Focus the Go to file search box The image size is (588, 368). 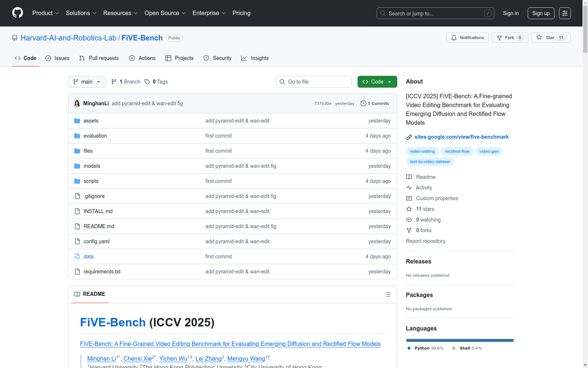314,82
